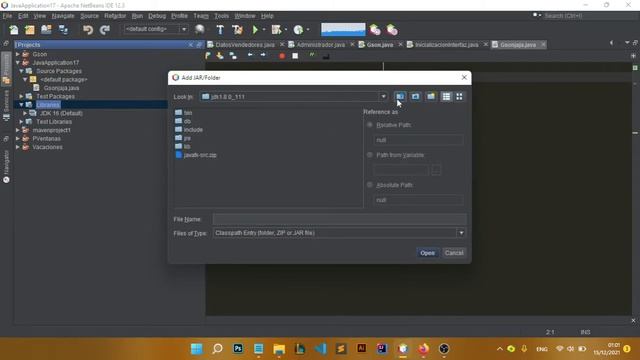Click Debug Project toolbar icon

click(276, 30)
